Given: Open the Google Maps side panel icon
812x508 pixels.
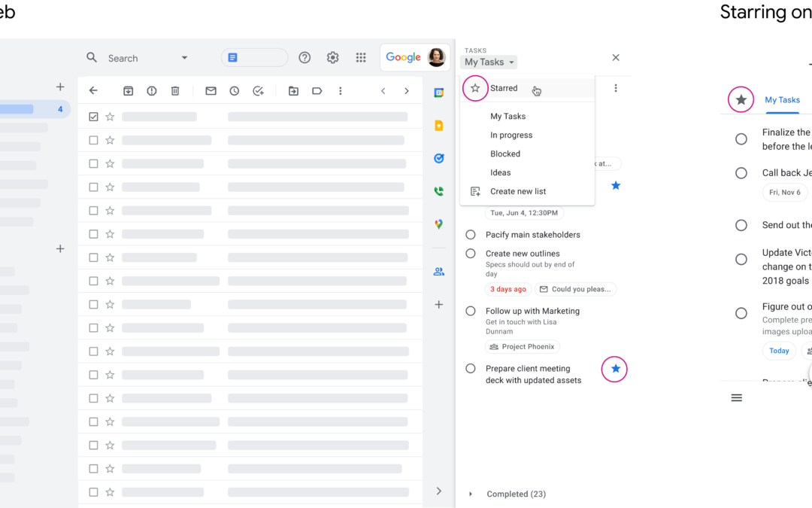Looking at the screenshot, I should [x=438, y=224].
